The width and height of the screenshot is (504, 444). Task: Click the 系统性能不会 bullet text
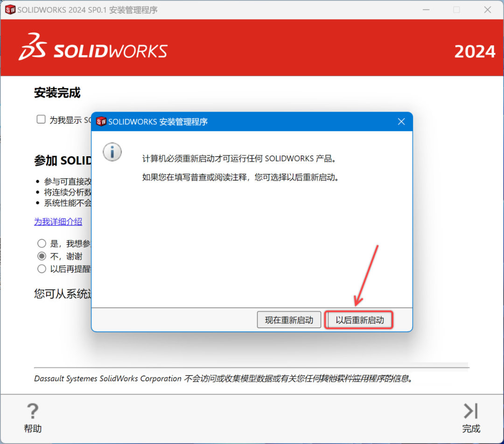68,203
